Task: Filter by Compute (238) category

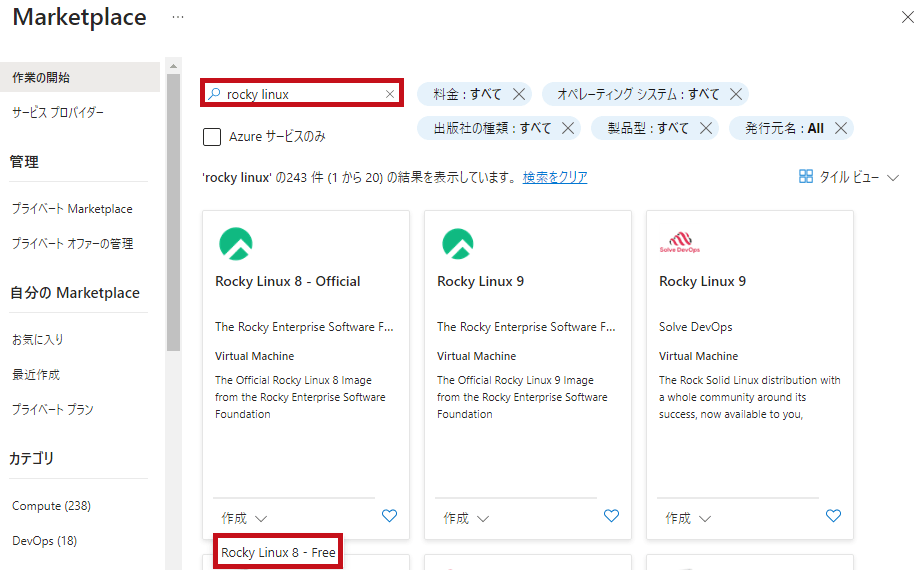Action: 51,506
